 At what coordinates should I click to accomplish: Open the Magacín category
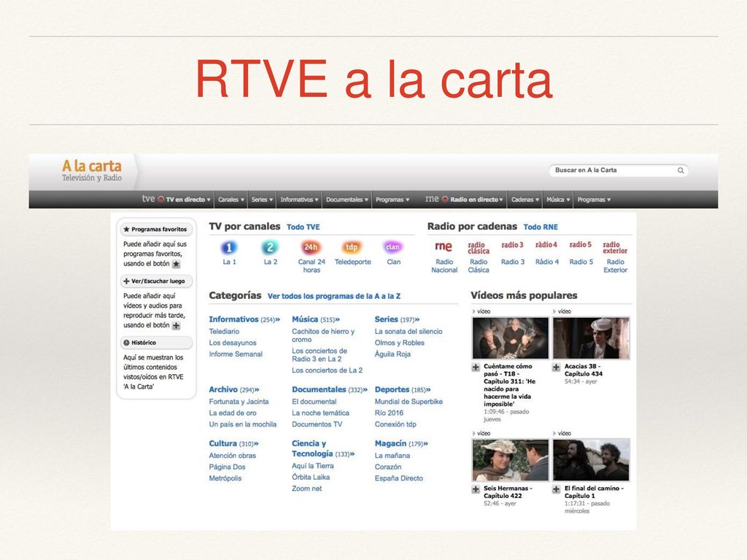tap(401, 443)
